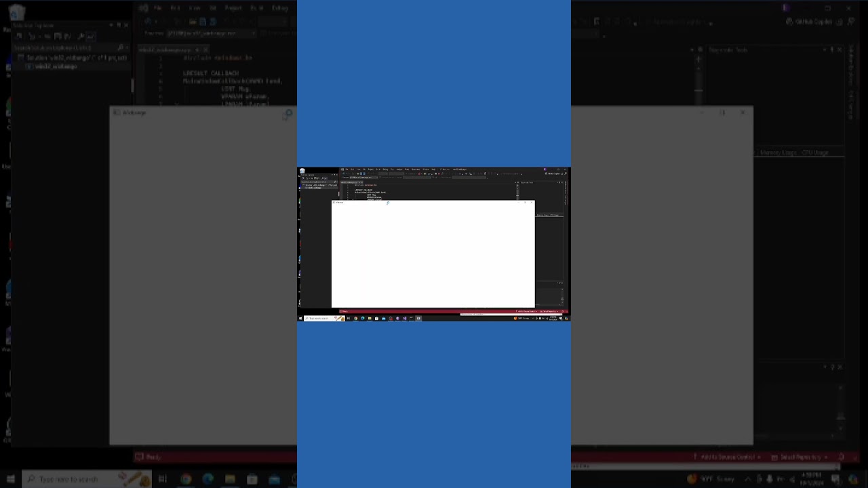Focus 'Type here to search' in dimmed enlarged taskbar
868x488 pixels.
click(x=87, y=479)
